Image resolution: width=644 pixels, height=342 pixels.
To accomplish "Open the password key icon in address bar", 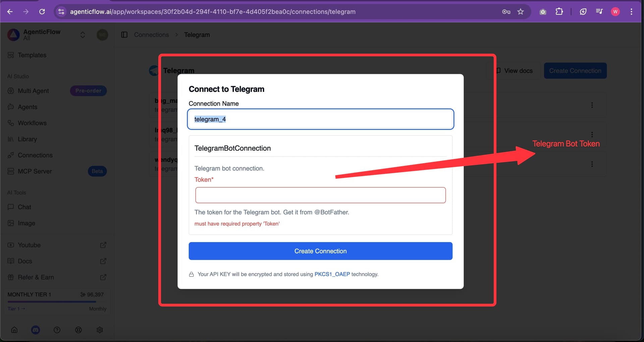I will pos(506,12).
